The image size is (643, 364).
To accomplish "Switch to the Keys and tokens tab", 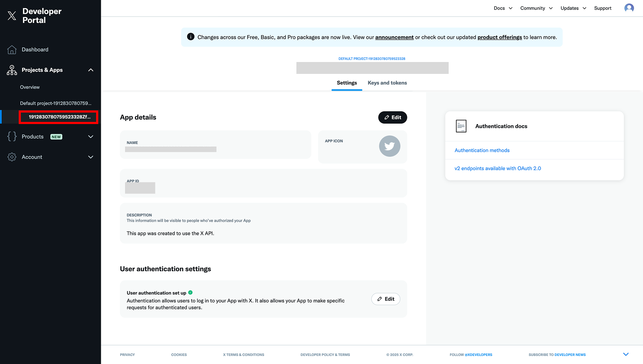I will point(387,83).
